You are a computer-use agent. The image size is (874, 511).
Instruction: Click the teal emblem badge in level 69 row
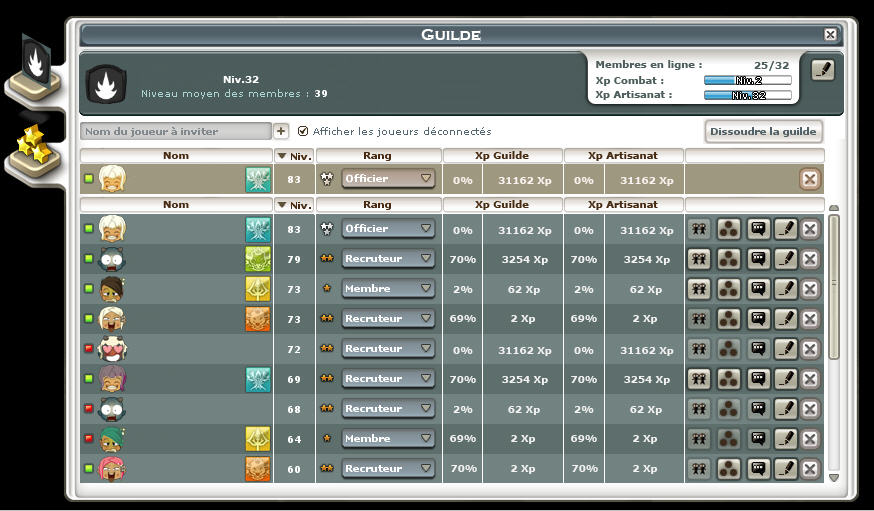click(258, 379)
